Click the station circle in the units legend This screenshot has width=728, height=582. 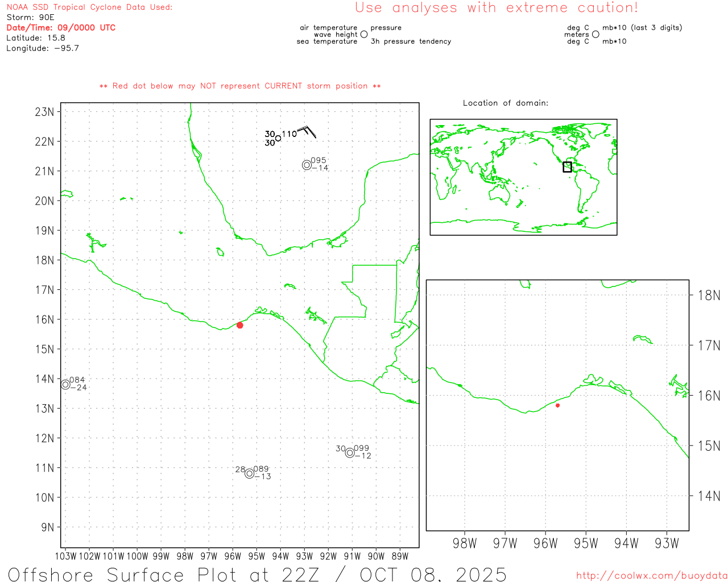point(595,34)
